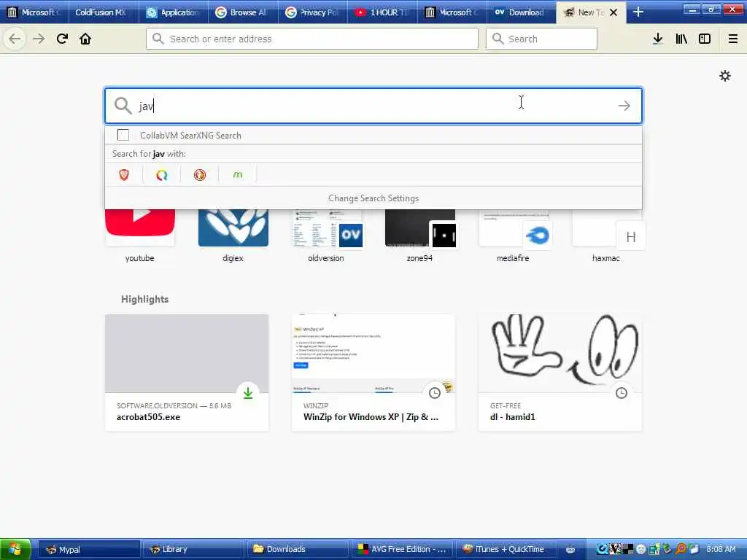Collapse the Highlights section heading
This screenshot has width=747, height=560.
point(144,299)
